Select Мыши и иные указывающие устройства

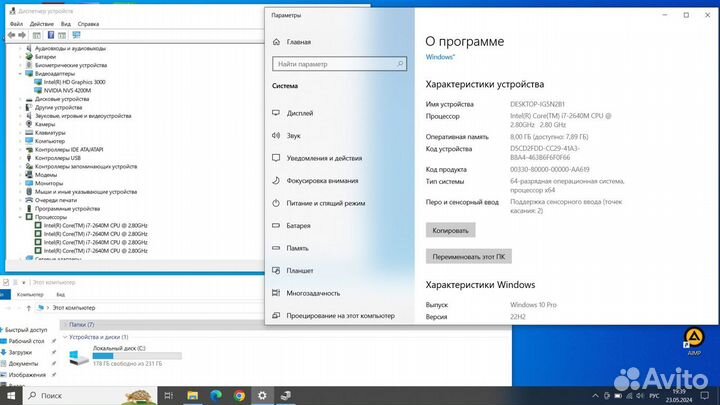click(86, 191)
